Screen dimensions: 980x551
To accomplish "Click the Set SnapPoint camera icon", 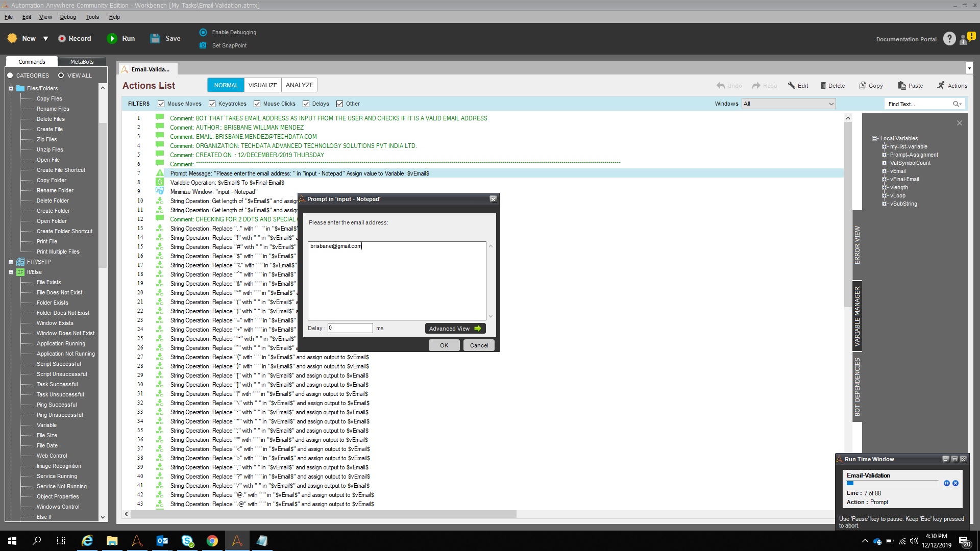I will click(x=203, y=45).
